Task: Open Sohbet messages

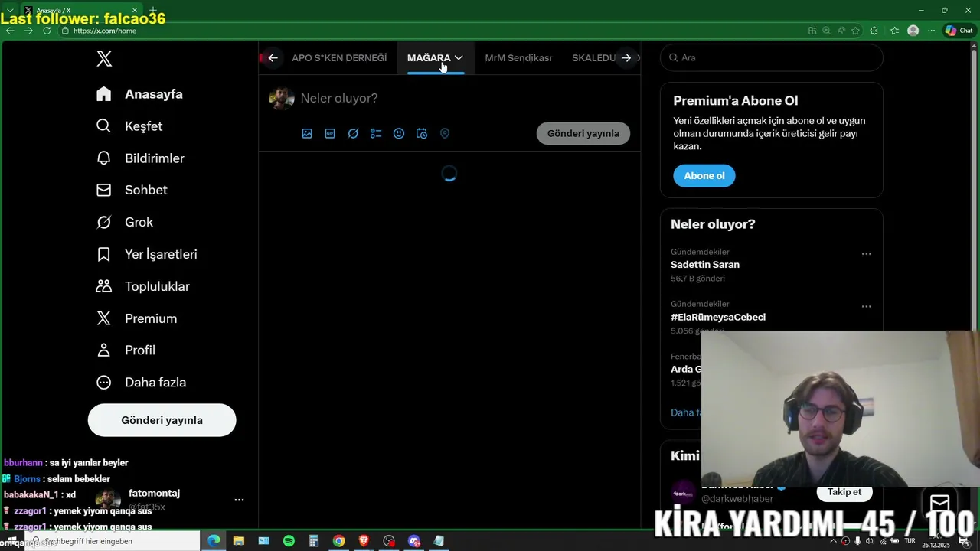Action: click(x=132, y=190)
